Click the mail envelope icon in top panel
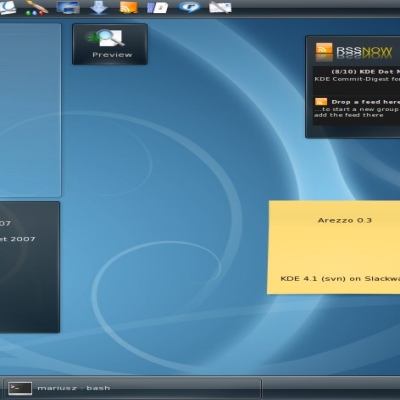This screenshot has width=400, height=400. 220,7
